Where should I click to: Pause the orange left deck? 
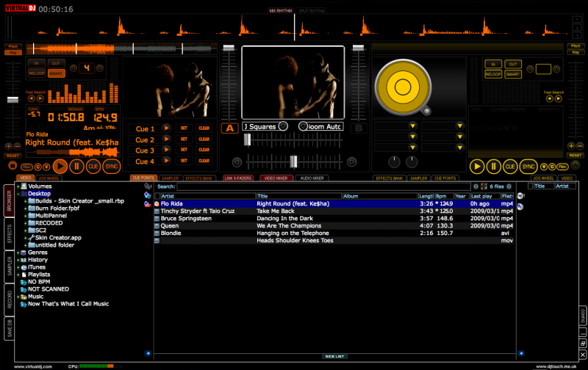pos(76,166)
